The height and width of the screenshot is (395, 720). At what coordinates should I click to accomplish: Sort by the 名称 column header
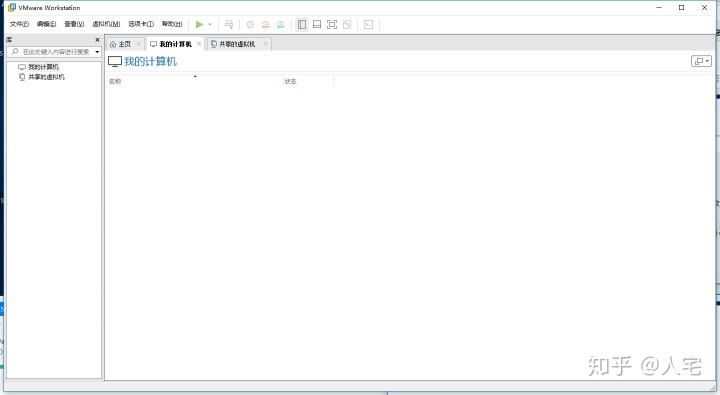194,81
